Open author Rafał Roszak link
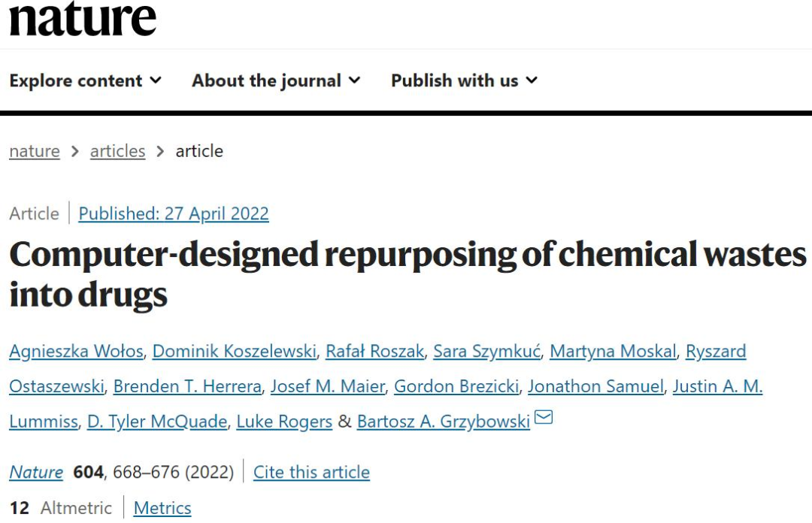 [375, 351]
